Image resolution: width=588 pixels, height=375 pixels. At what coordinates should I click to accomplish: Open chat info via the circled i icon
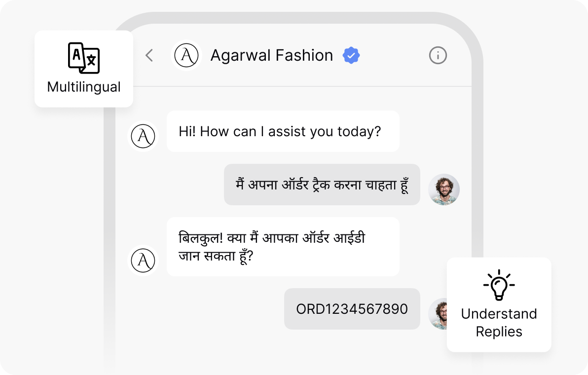438,55
